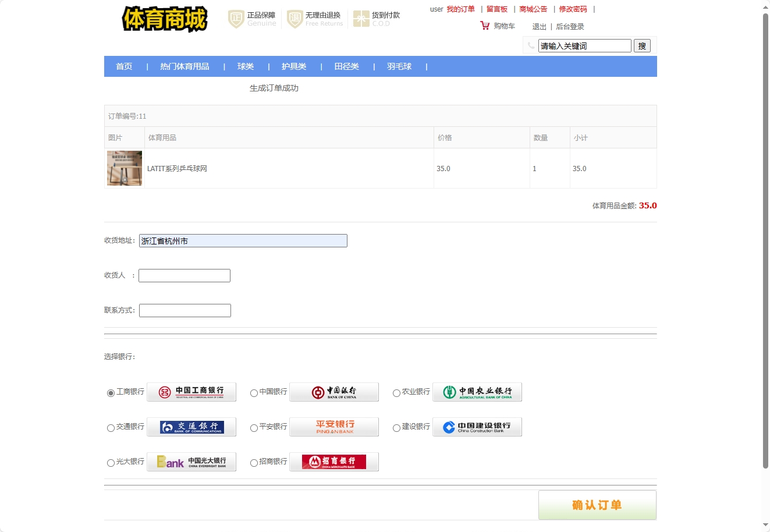Select the 农业银行 radio button
Screen dimensions: 770x532
point(396,393)
